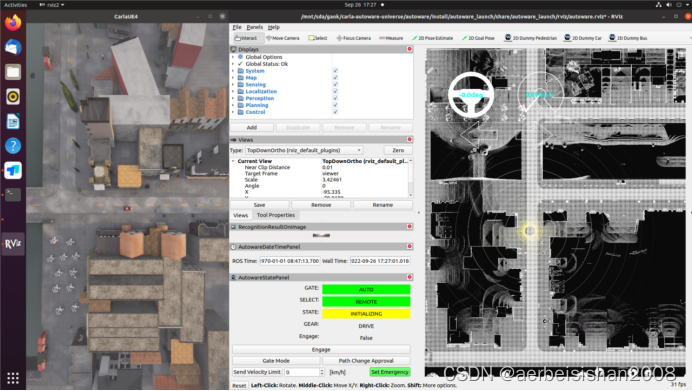Expand the Planning display group
This screenshot has width=692, height=391.
tap(233, 105)
